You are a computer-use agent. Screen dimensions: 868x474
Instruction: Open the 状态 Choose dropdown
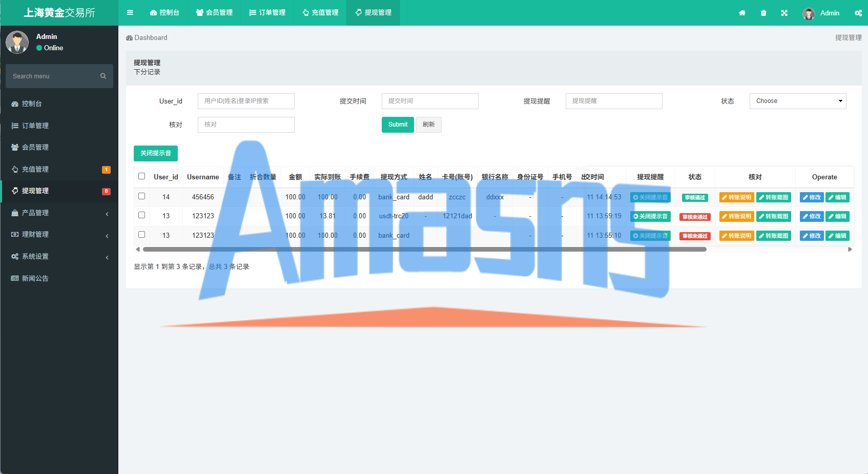[798, 101]
